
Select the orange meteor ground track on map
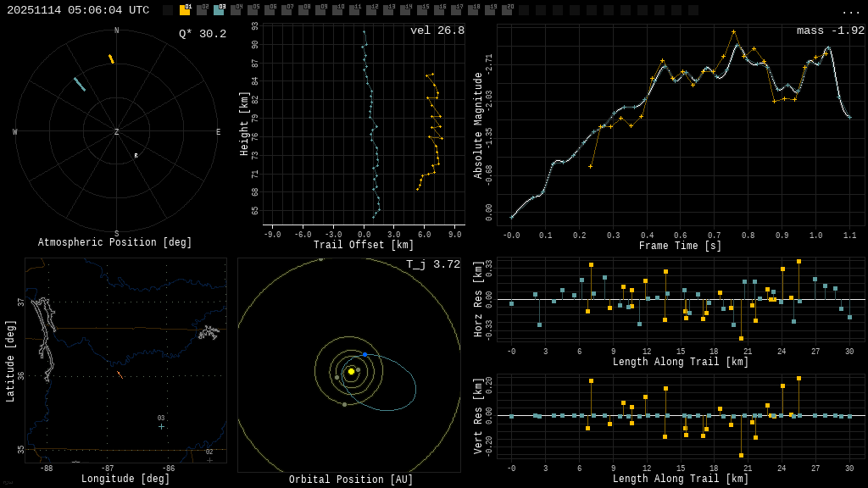coord(120,374)
